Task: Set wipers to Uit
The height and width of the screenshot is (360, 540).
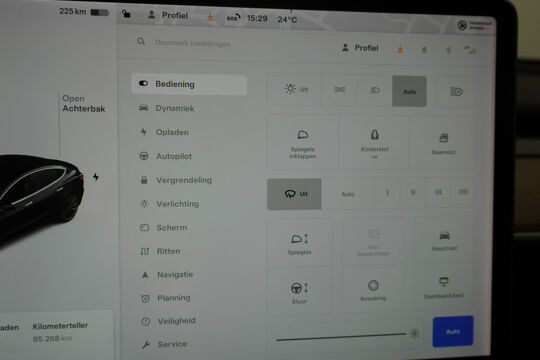Action: click(294, 194)
